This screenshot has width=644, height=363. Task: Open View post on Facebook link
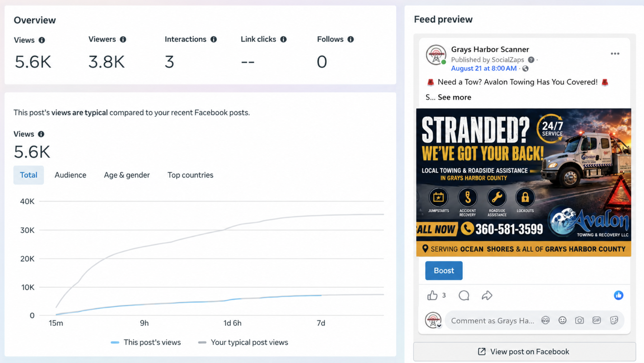click(524, 352)
